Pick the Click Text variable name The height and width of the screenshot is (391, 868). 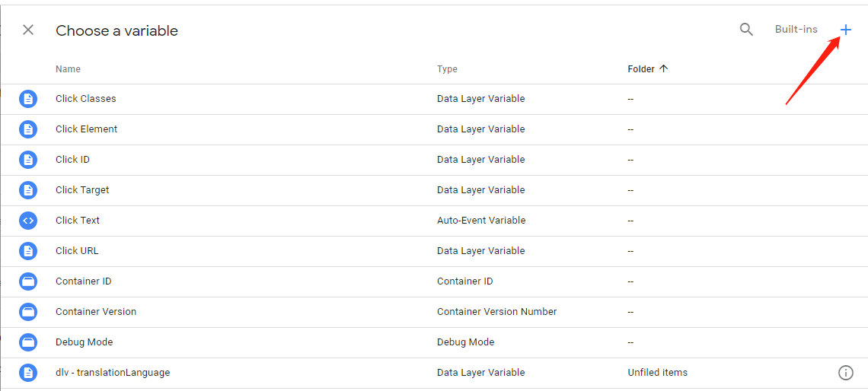click(x=78, y=220)
